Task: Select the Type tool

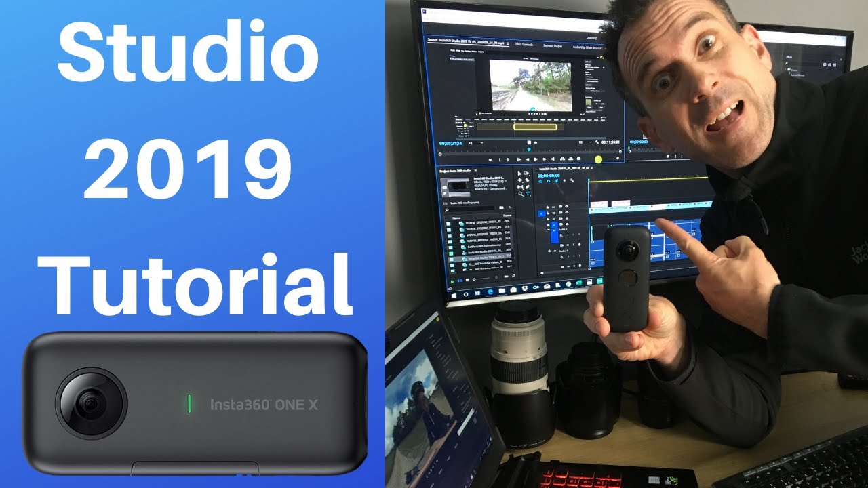Action: click(528, 194)
